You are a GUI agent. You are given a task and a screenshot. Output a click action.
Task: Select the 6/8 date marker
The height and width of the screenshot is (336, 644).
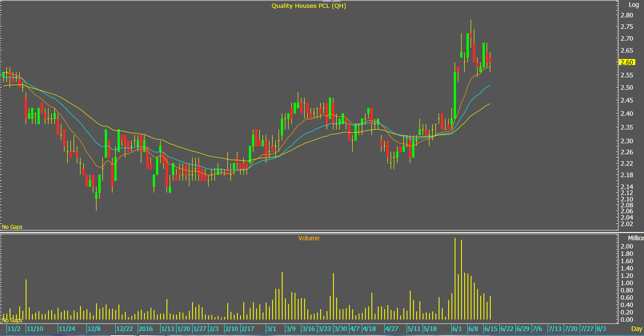[473, 329]
